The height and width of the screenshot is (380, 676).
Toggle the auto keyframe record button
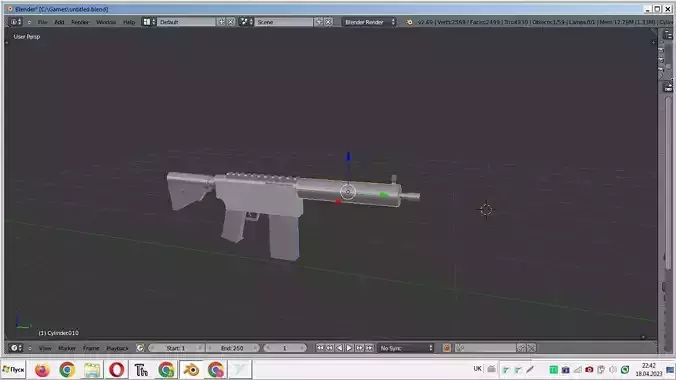click(x=447, y=348)
